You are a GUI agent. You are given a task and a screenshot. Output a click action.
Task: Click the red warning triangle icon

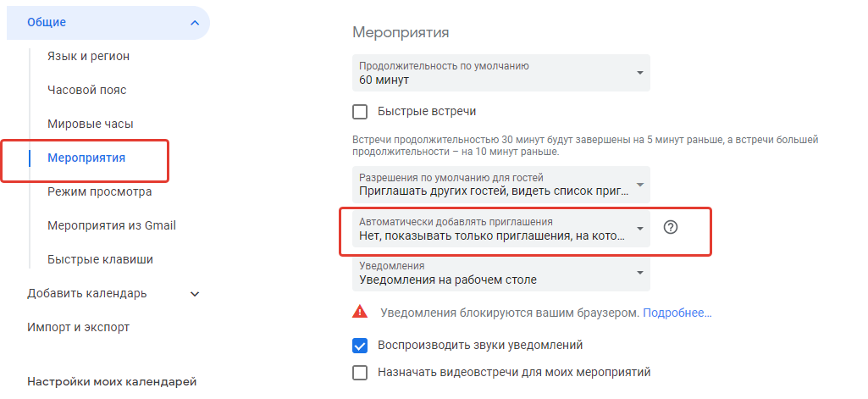pyautogui.click(x=360, y=312)
